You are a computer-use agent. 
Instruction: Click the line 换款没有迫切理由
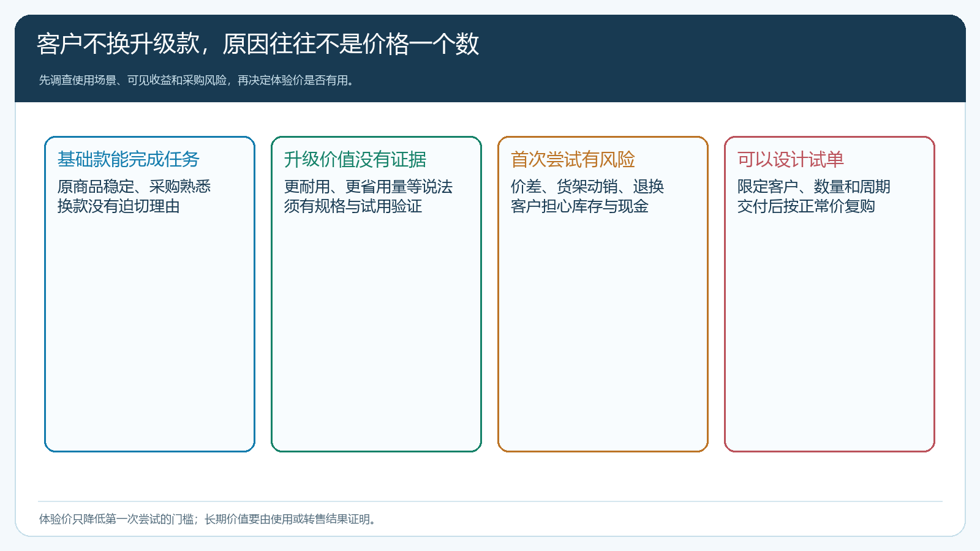coord(119,206)
